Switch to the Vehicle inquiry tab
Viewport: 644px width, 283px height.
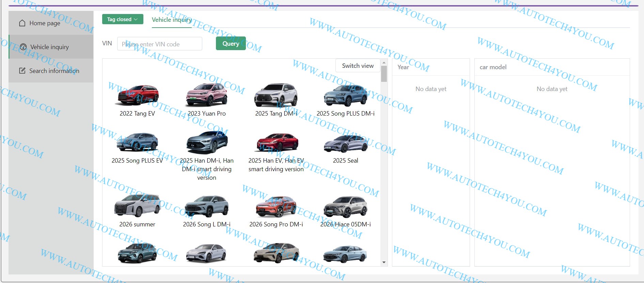(172, 20)
